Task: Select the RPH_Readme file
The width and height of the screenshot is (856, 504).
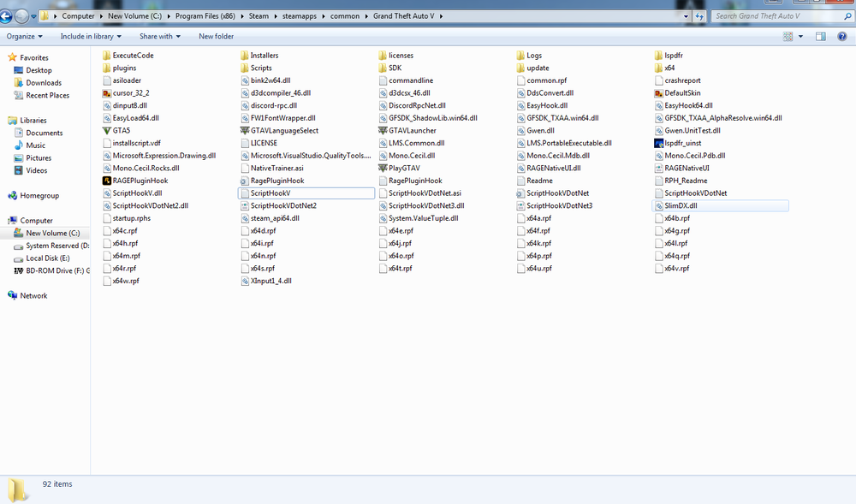Action: (x=681, y=181)
